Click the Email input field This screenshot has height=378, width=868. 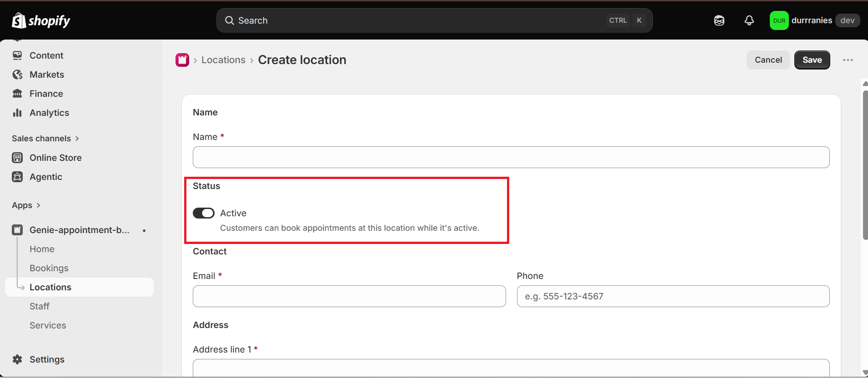tap(349, 296)
